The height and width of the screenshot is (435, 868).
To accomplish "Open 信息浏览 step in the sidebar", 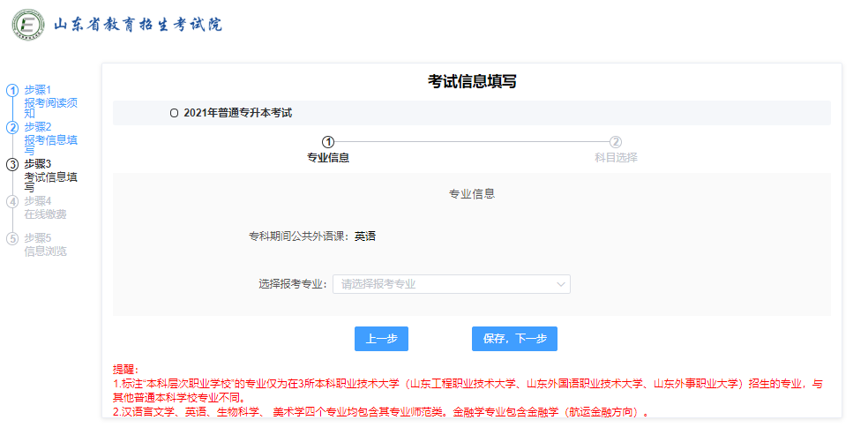I will click(45, 251).
